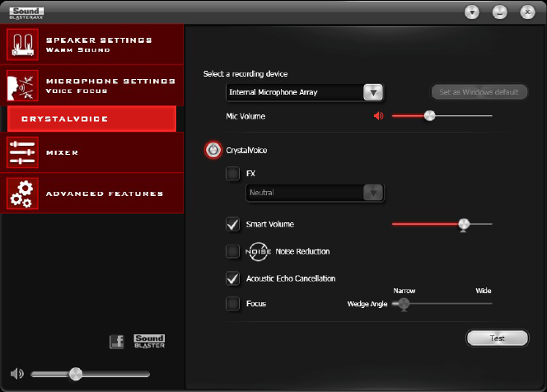The height and width of the screenshot is (392, 547).
Task: Click the Mic Volume label
Action: pyautogui.click(x=245, y=116)
